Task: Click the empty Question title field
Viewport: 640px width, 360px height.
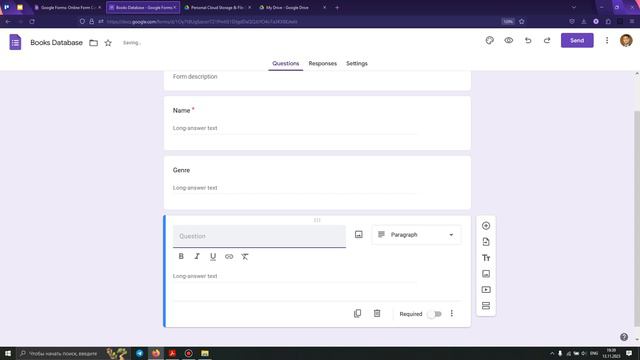Action: pos(259,236)
